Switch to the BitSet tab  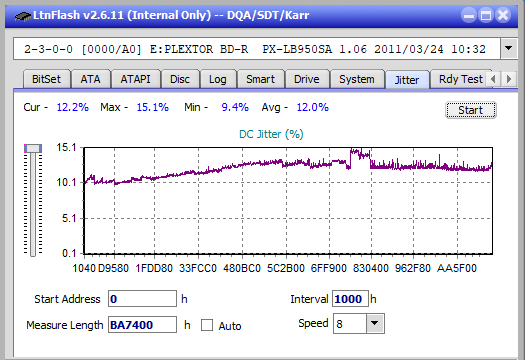[46, 79]
